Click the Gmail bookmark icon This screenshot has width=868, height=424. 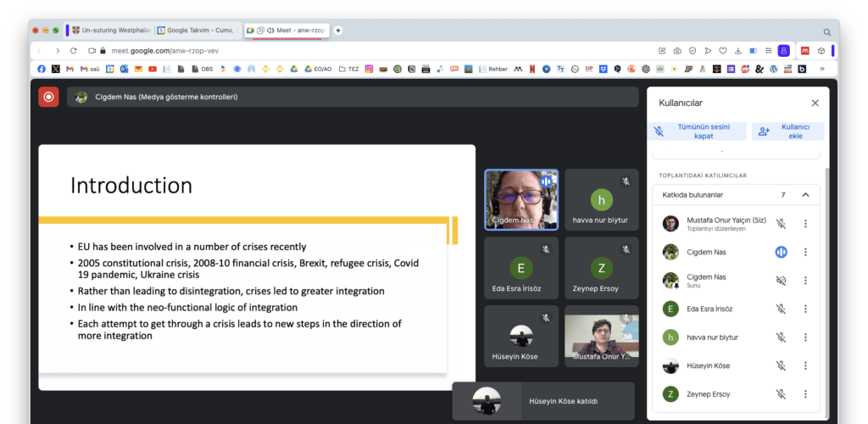coord(71,69)
